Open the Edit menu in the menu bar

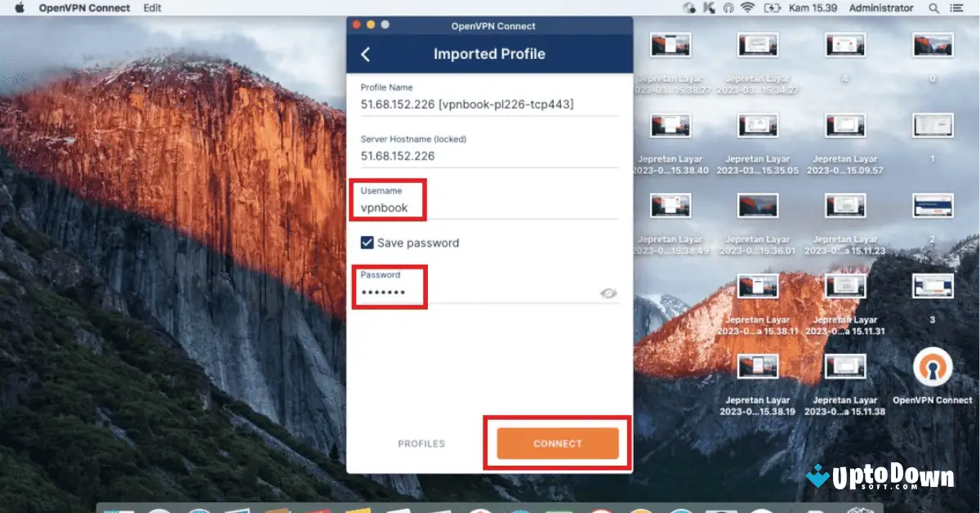151,7
